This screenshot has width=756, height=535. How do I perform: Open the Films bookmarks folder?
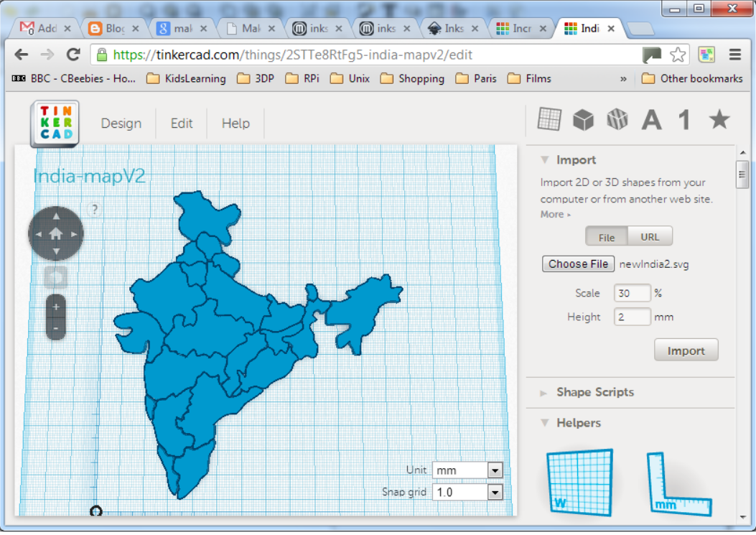[529, 78]
